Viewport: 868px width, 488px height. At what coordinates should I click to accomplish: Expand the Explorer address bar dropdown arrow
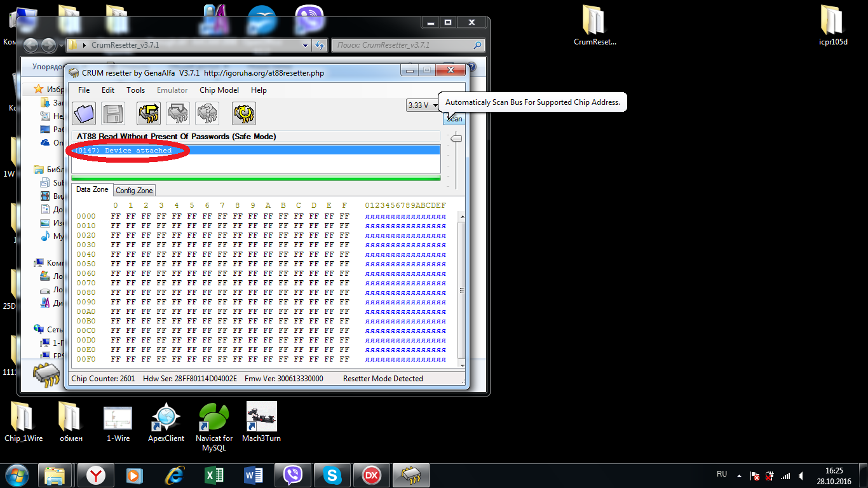pyautogui.click(x=306, y=46)
